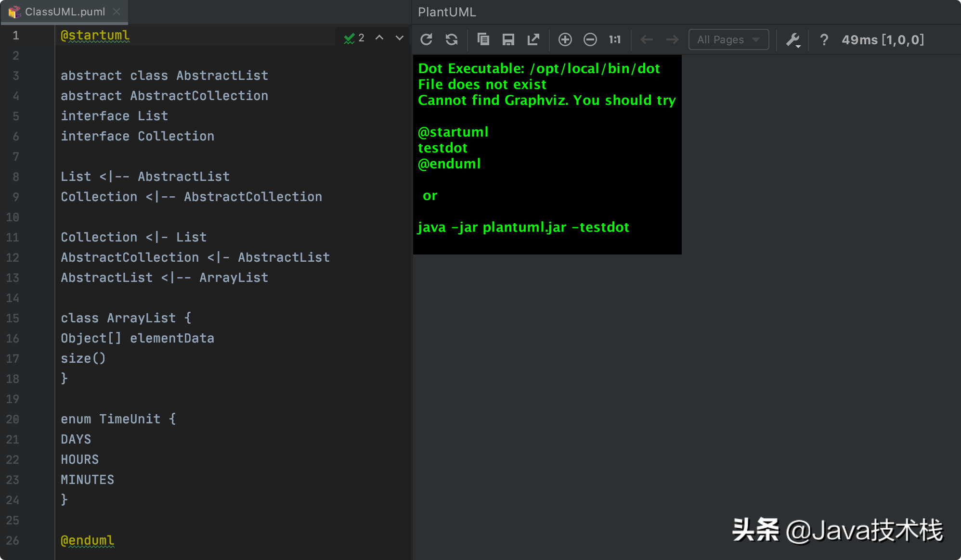Open the PlantUML help question mark
Image resolution: width=961 pixels, height=560 pixels.
pyautogui.click(x=824, y=39)
